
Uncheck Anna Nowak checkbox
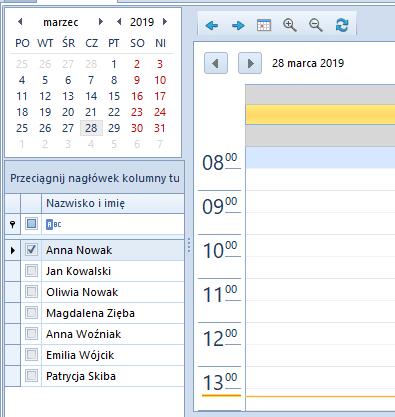[31, 250]
